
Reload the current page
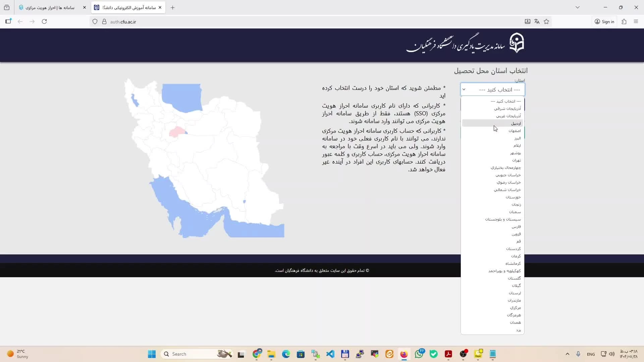(44, 21)
